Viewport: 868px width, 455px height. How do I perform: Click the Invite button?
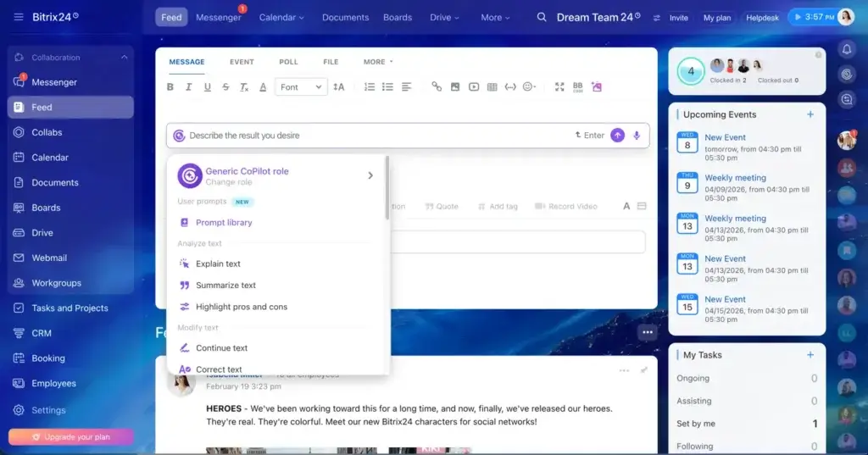click(x=678, y=18)
